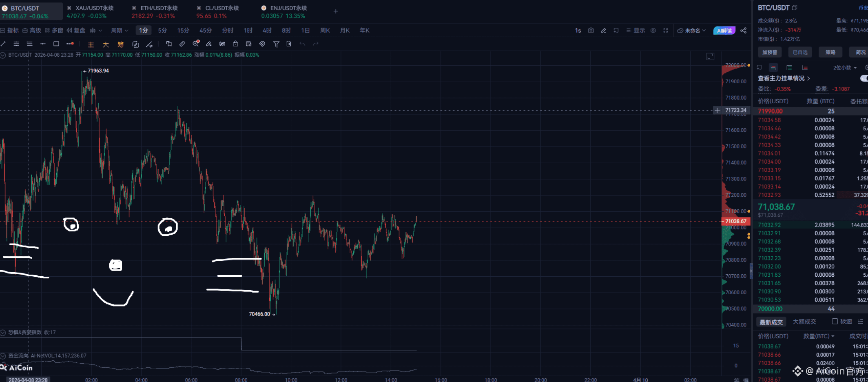Select the rectangle shape drawing tool
This screenshot has height=382, width=868.
56,44
